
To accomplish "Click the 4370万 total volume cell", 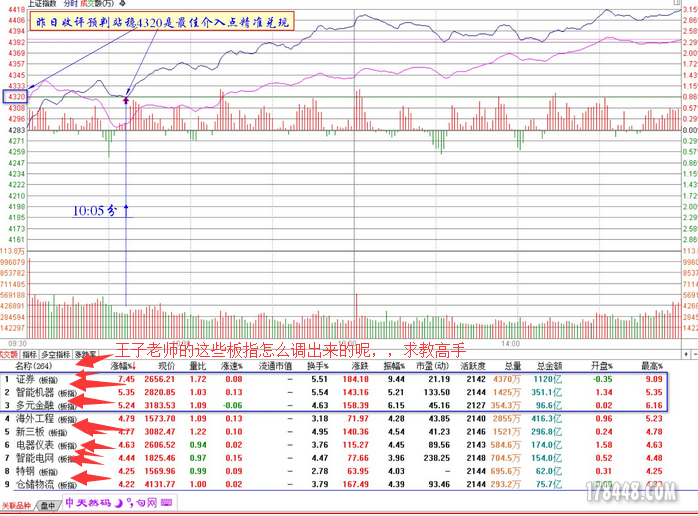I will pos(507,379).
